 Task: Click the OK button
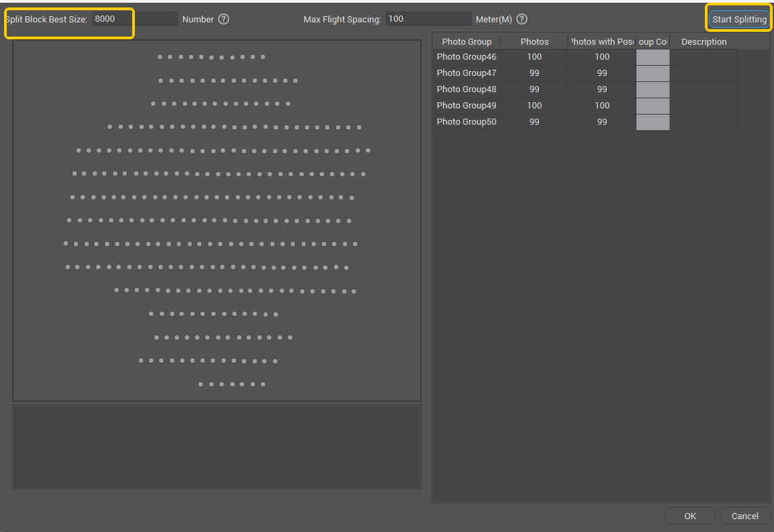pos(690,516)
